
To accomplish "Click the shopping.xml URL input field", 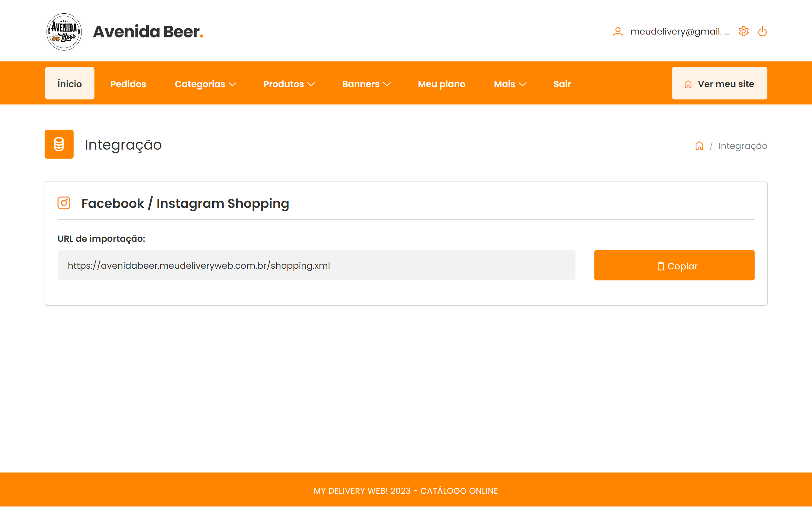I will (316, 265).
